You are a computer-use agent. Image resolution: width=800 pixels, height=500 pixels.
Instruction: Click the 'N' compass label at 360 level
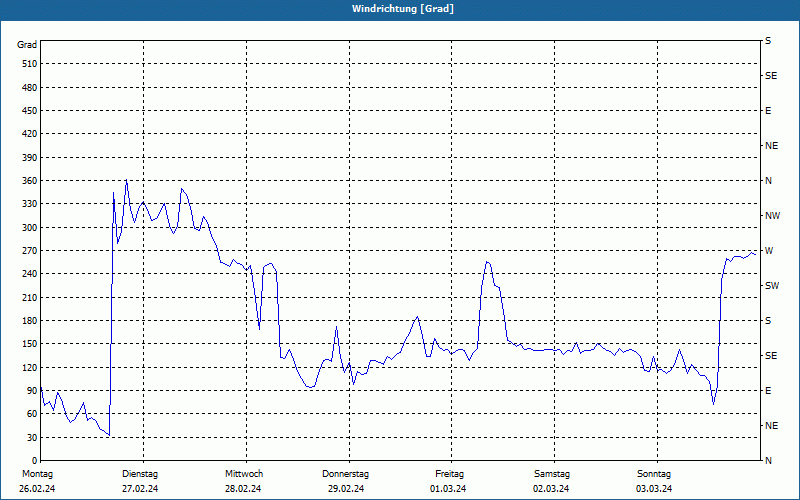coord(768,181)
